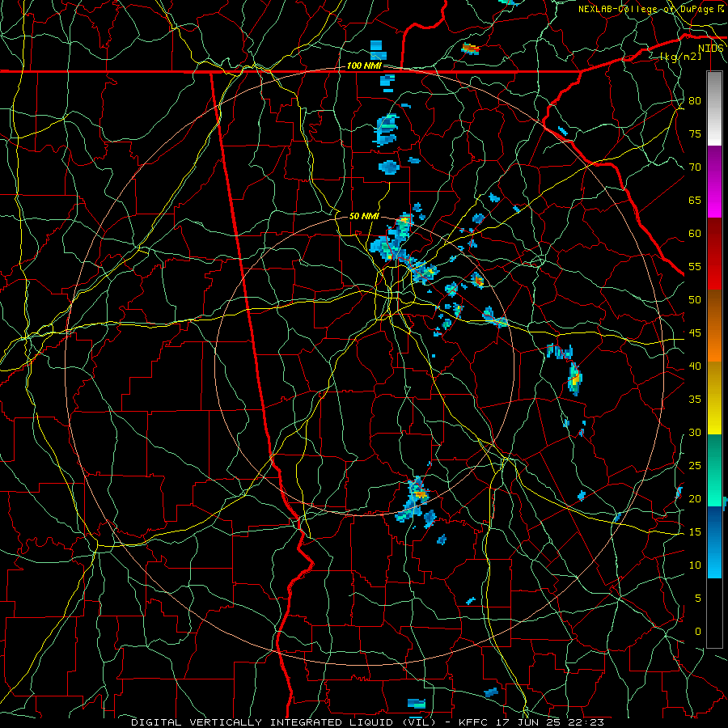Click the 55 value on the color scale
The height and width of the screenshot is (728, 728).
tap(695, 266)
